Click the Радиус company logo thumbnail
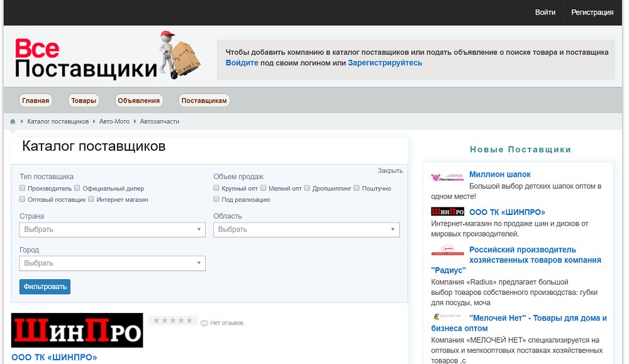The height and width of the screenshot is (364, 629). [x=447, y=251]
